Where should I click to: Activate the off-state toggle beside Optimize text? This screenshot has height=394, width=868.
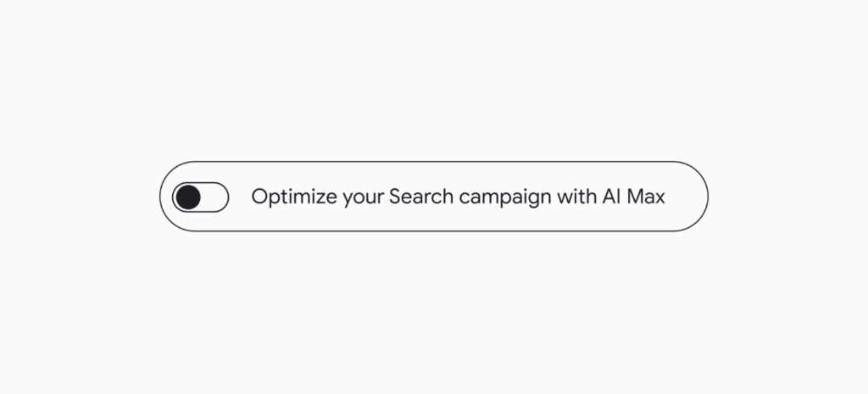[x=200, y=197]
